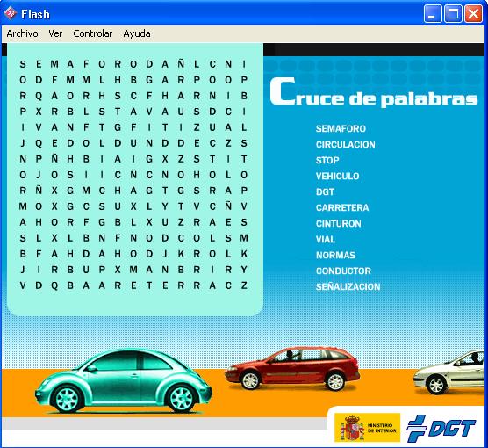The width and height of the screenshot is (488, 448).
Task: Click the Flash application icon in title bar
Action: click(10, 13)
